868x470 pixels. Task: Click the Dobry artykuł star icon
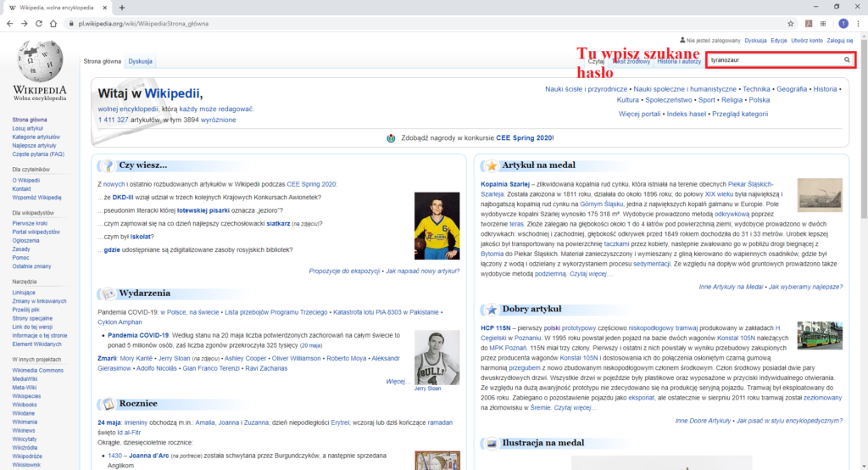pos(491,310)
